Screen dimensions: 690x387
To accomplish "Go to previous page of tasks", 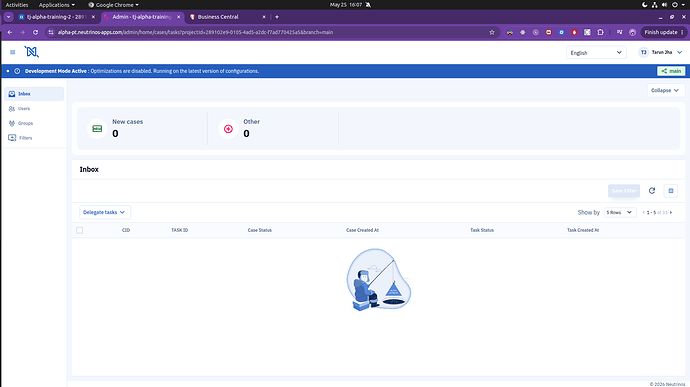I will click(643, 212).
